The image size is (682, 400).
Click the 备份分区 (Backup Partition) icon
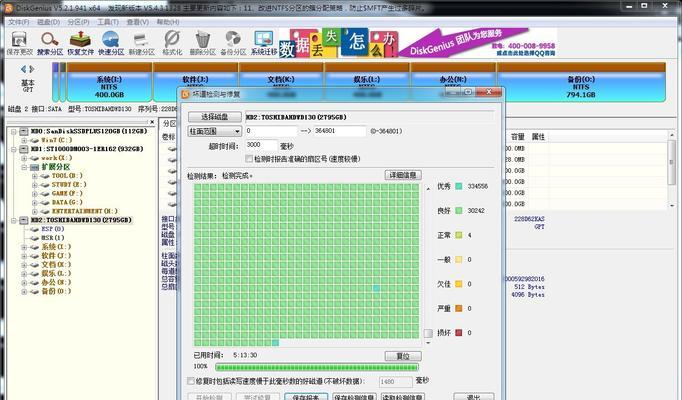coord(233,43)
